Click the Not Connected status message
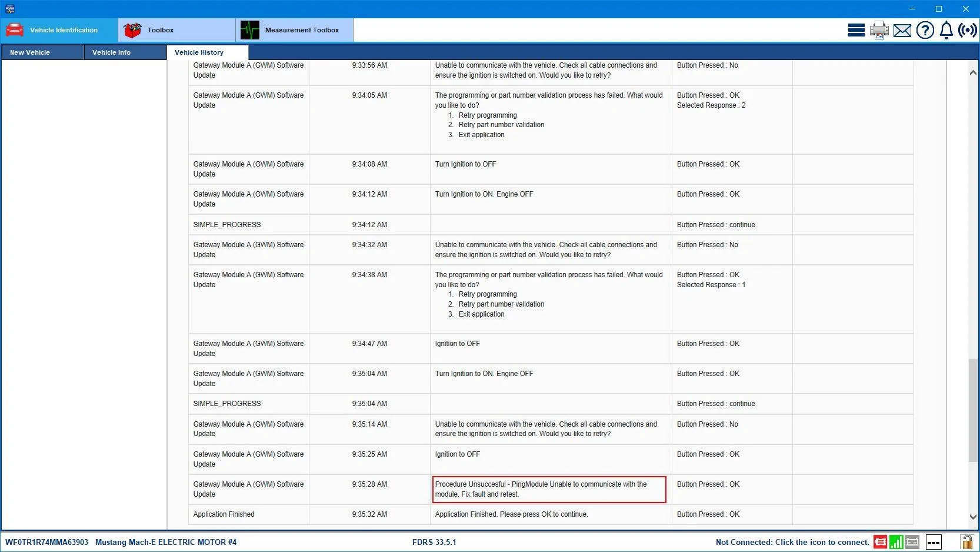980x552 pixels. click(792, 542)
